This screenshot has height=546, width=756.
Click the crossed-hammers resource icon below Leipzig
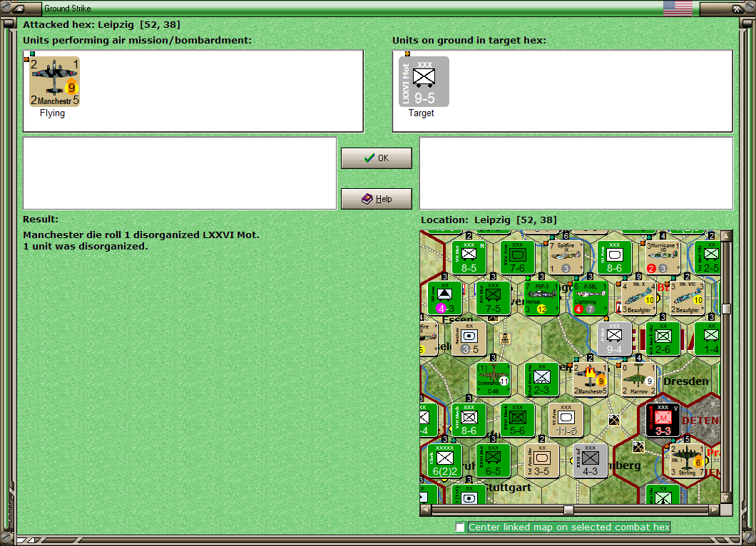tap(614, 420)
